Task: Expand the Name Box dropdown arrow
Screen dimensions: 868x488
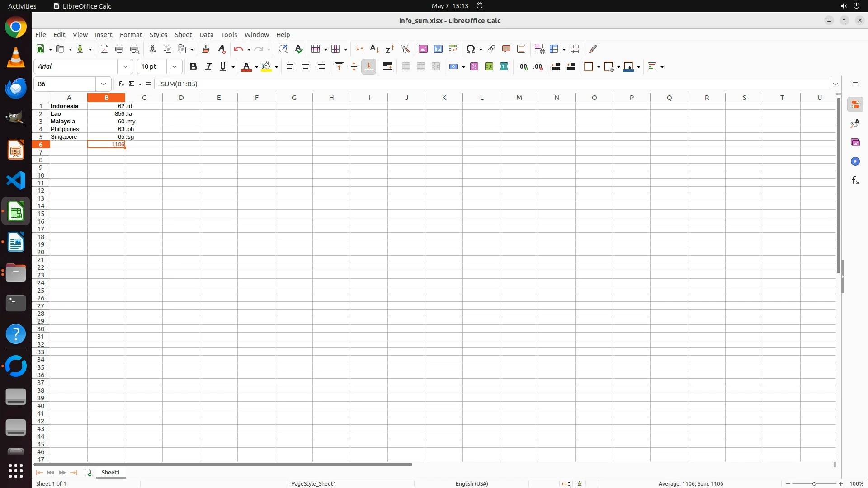Action: coord(104,84)
